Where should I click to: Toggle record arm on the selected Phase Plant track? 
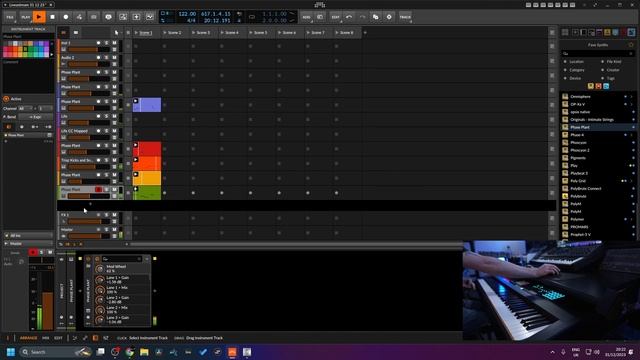click(x=98, y=189)
